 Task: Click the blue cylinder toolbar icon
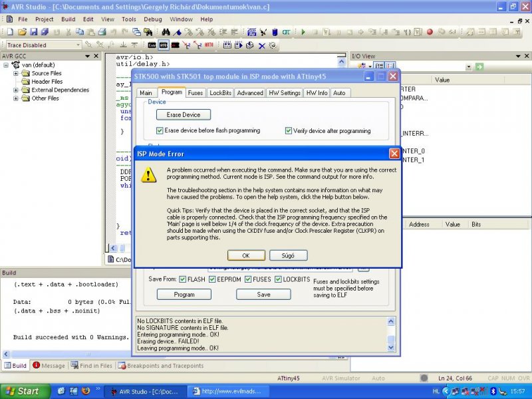275,32
